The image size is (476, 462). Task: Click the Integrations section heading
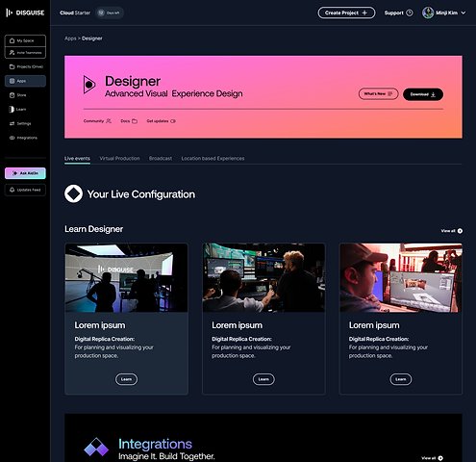[x=155, y=444]
